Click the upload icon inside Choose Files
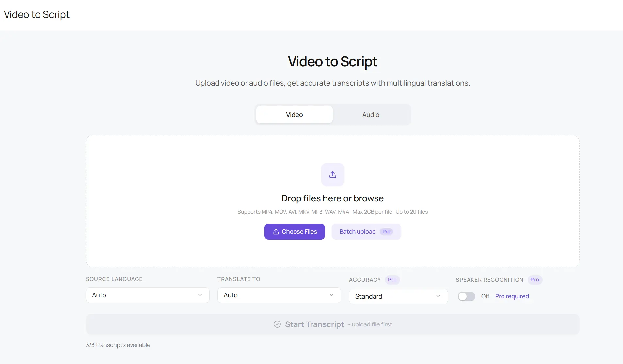The image size is (623, 364). coord(276,231)
